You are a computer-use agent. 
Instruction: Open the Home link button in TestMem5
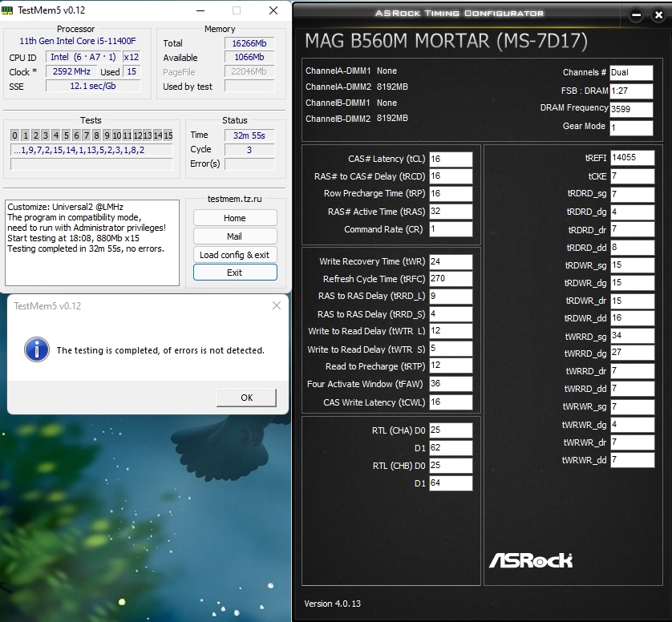click(x=235, y=218)
